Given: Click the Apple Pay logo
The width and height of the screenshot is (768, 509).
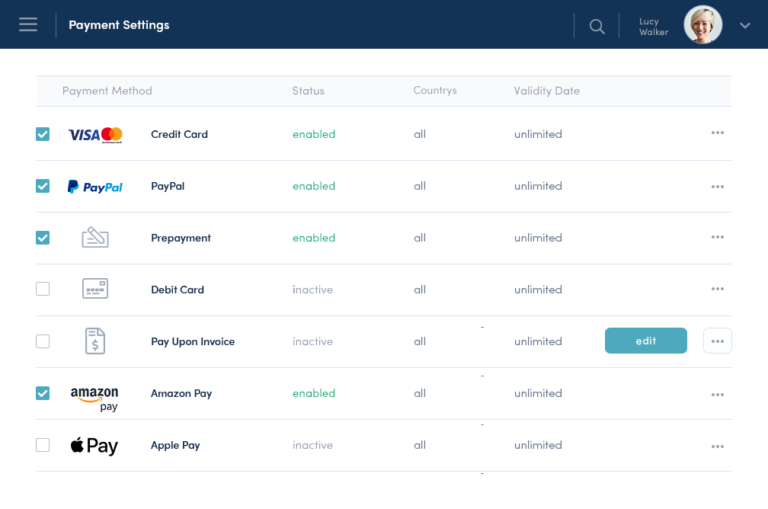Looking at the screenshot, I should [x=95, y=446].
